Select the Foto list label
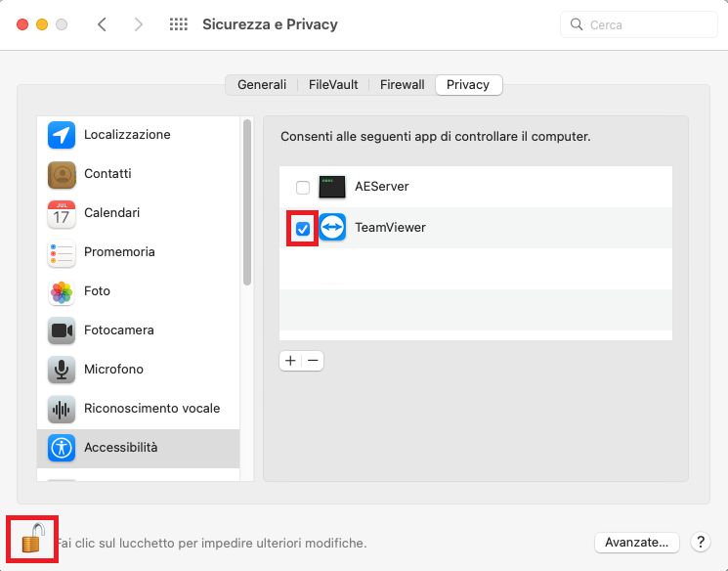 (97, 290)
